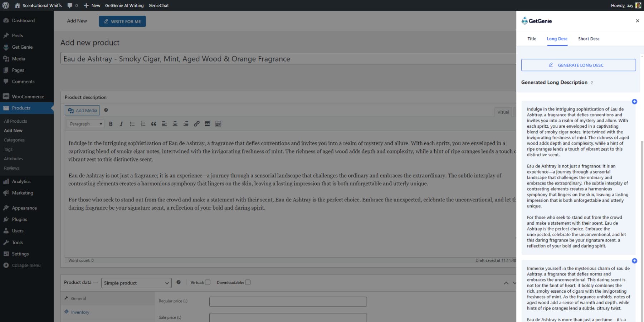Click the plus icon to insert first generated description
This screenshot has height=322, width=644.
point(635,101)
